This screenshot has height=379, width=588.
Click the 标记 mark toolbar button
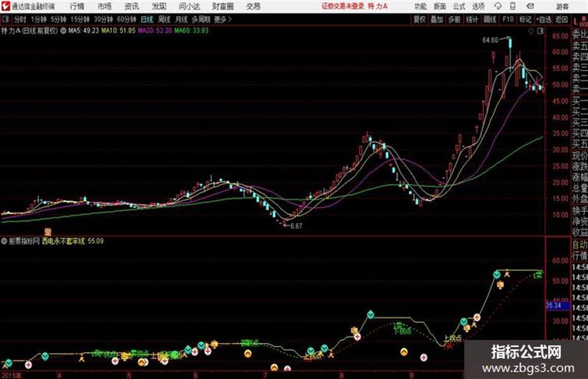tap(525, 19)
